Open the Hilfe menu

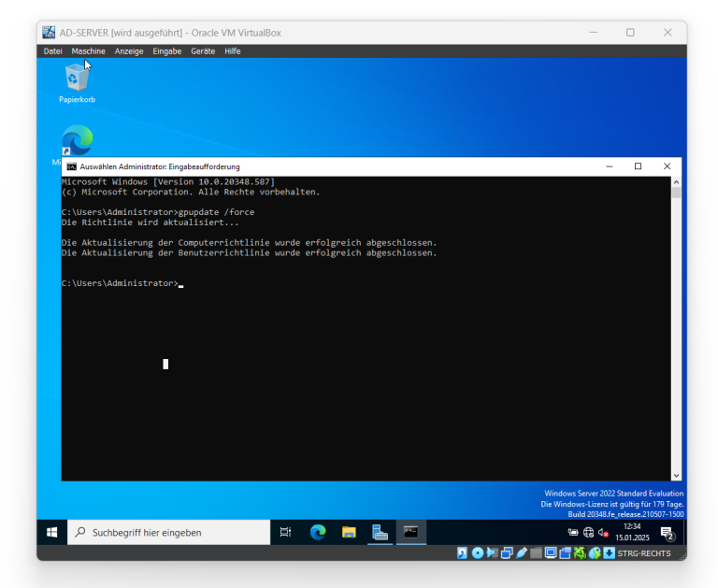[x=232, y=51]
